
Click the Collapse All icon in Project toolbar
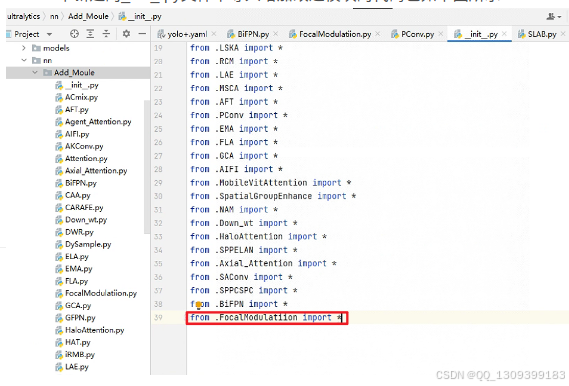[106, 34]
